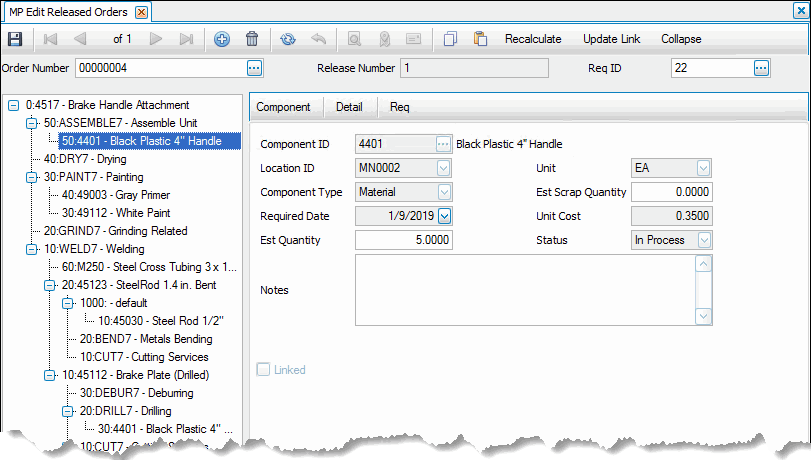
Task: Click the Recalculate button
Action: pos(537,39)
